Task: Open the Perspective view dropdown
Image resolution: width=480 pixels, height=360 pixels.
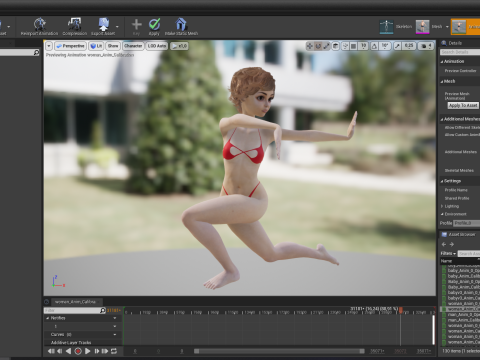Action: [70, 46]
